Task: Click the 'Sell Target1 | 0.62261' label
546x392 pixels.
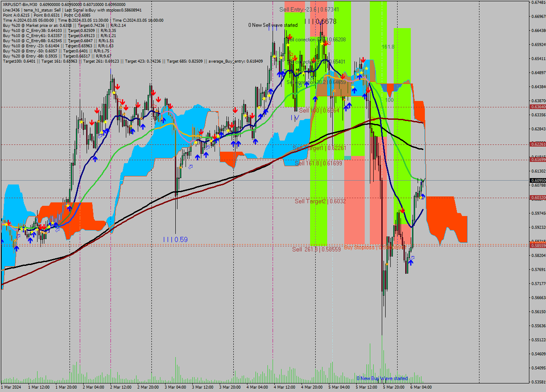Action: click(319, 148)
